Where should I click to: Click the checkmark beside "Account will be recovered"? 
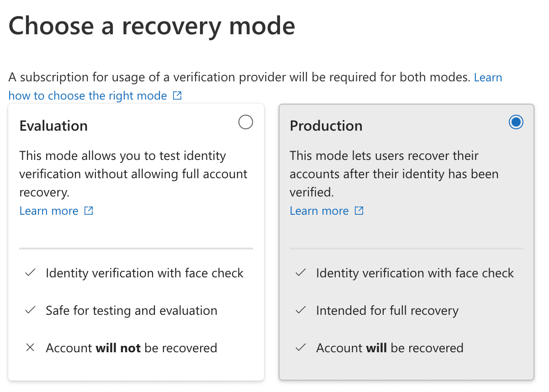(x=300, y=348)
